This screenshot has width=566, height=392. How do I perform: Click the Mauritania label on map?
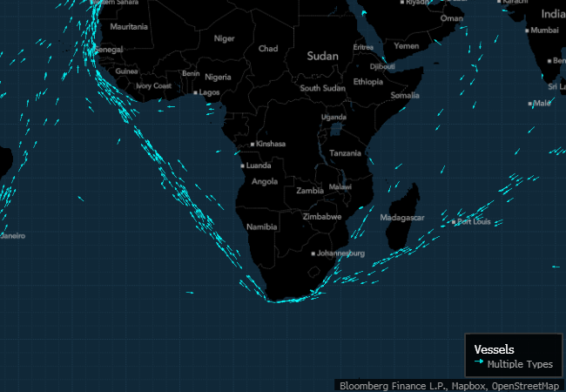tap(129, 27)
